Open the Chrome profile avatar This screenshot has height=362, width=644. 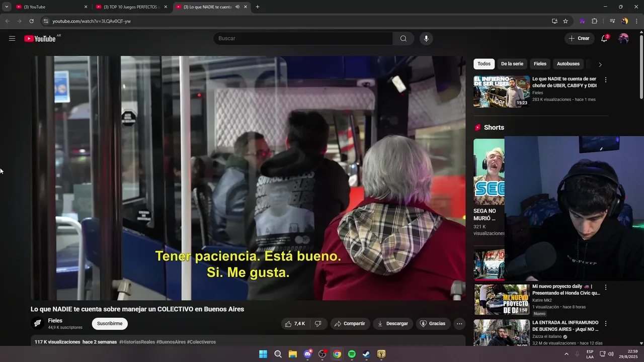point(624,21)
